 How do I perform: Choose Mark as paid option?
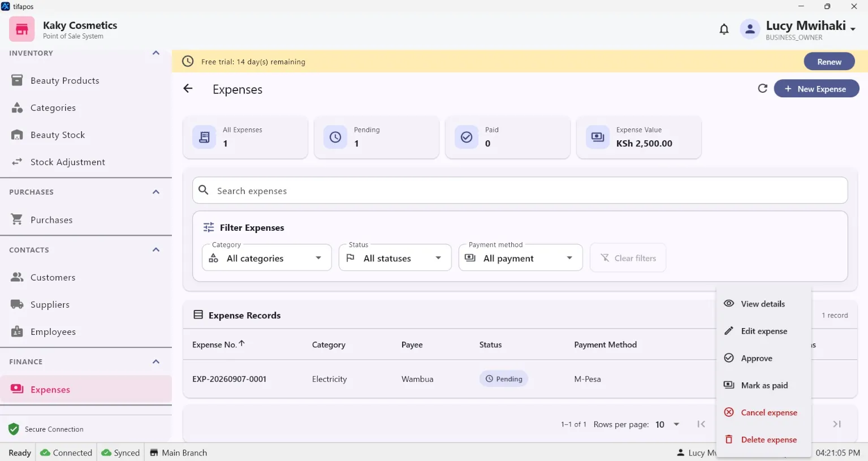pos(763,385)
